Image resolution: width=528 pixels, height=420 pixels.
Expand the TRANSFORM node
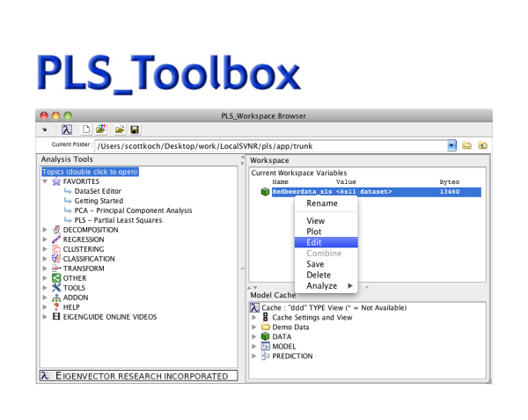45,269
